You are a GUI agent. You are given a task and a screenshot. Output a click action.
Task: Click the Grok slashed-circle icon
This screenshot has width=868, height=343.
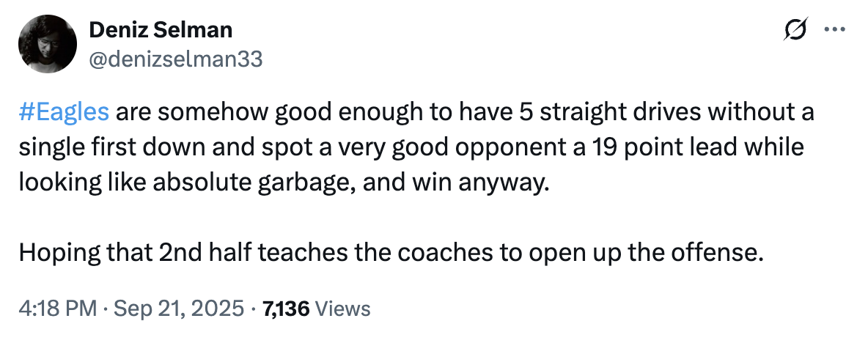click(795, 29)
